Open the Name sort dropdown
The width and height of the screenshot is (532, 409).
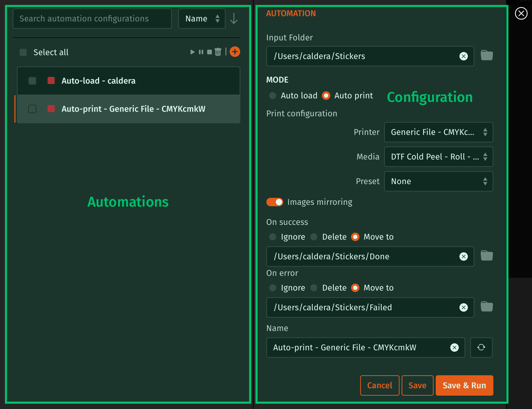click(202, 19)
